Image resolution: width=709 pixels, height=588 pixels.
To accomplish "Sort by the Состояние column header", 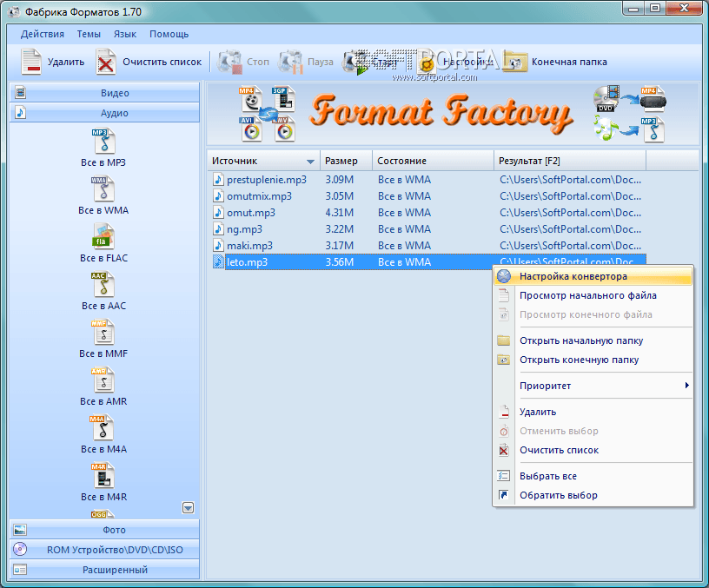I will (434, 161).
